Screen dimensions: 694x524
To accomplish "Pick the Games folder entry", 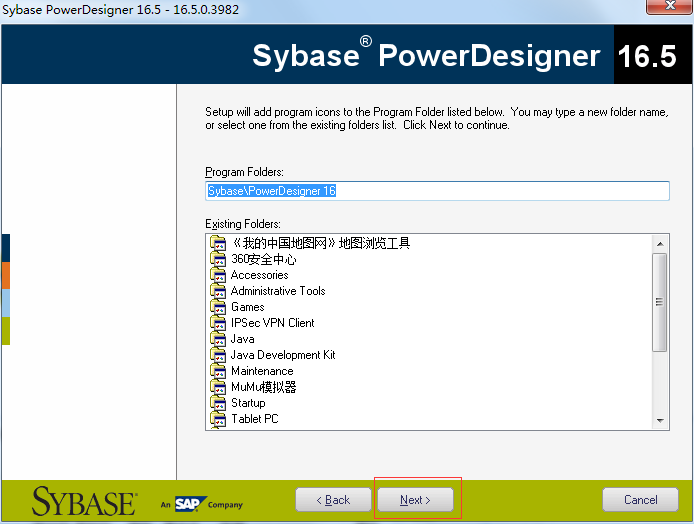I will coord(248,307).
